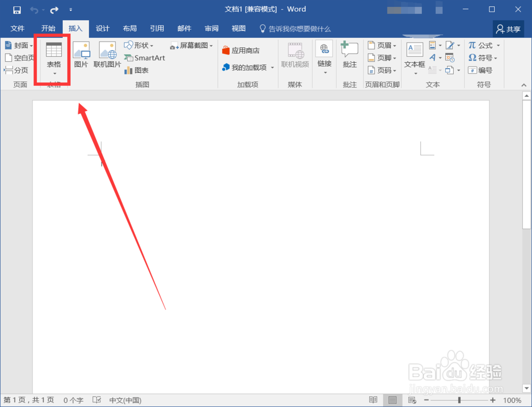532x407 pixels.
Task: Expand the 我的加载项 dropdown arrow
Action: click(x=272, y=68)
